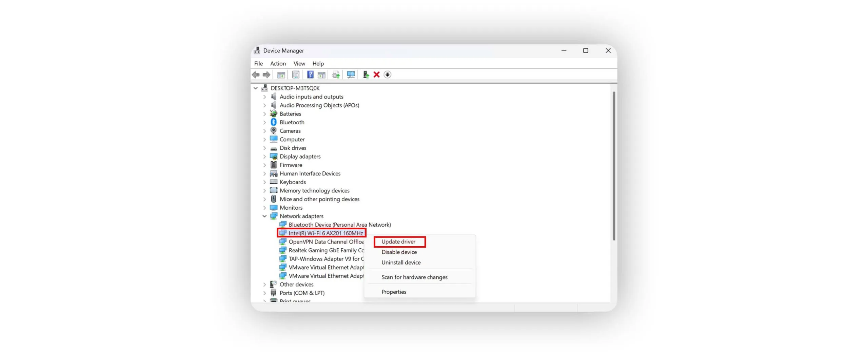Click the blue Help question mark icon
Screen dimensions: 868x356
(x=310, y=75)
